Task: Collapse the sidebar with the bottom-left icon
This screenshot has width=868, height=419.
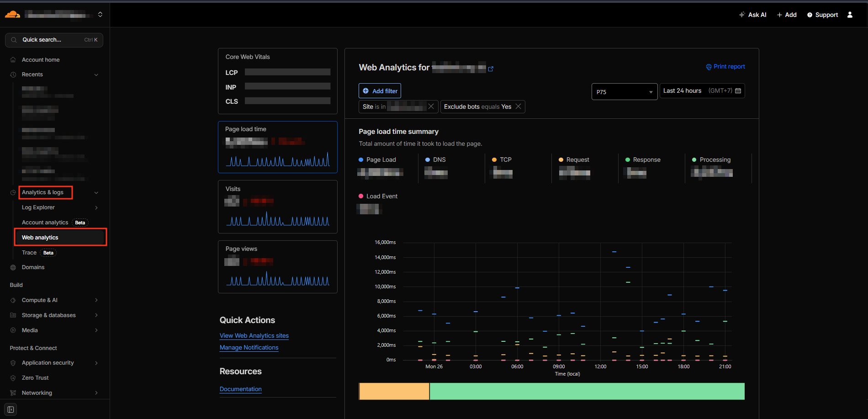Action: (10, 409)
